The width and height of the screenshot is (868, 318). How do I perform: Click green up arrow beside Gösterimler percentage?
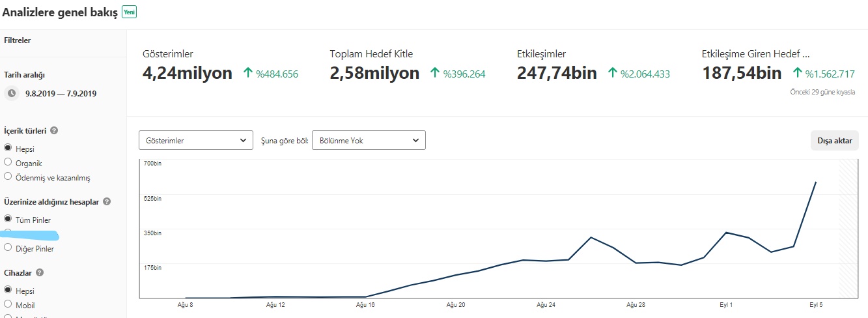[247, 74]
